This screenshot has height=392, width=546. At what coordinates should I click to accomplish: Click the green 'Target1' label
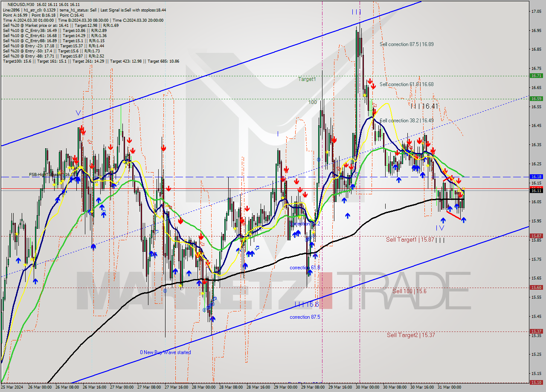pyautogui.click(x=307, y=79)
